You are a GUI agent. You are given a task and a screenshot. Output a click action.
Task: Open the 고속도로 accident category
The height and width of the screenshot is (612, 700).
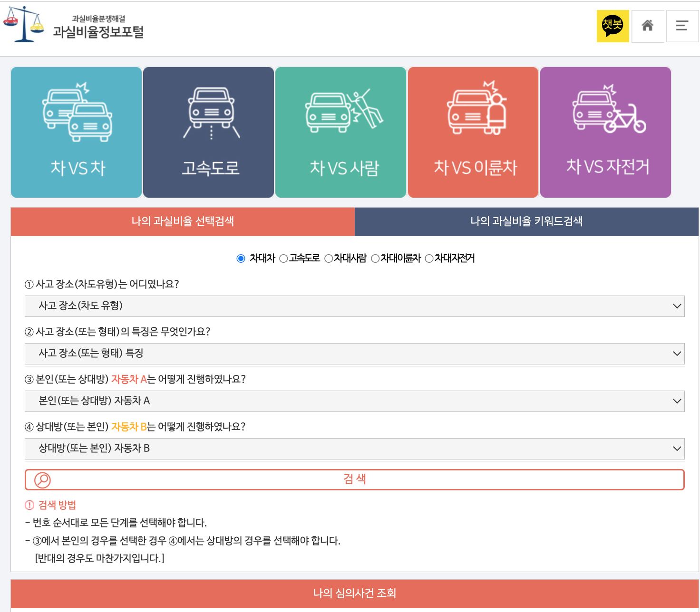click(208, 132)
